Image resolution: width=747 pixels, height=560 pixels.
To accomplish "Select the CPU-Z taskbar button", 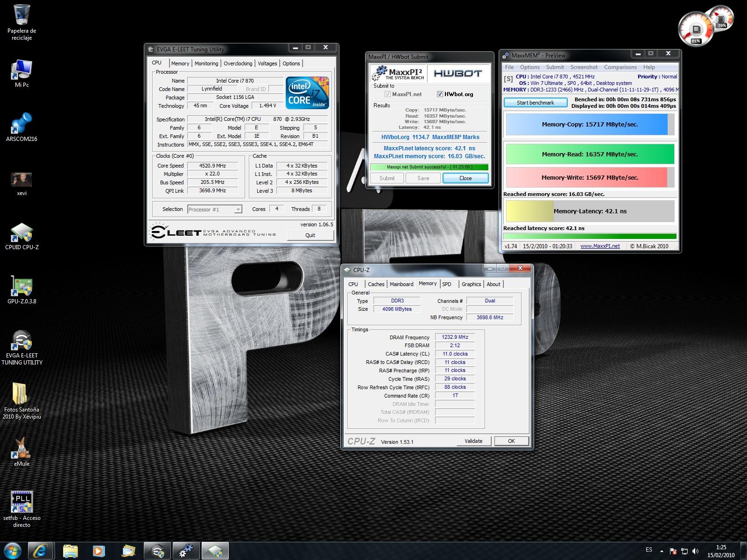I will click(x=215, y=551).
